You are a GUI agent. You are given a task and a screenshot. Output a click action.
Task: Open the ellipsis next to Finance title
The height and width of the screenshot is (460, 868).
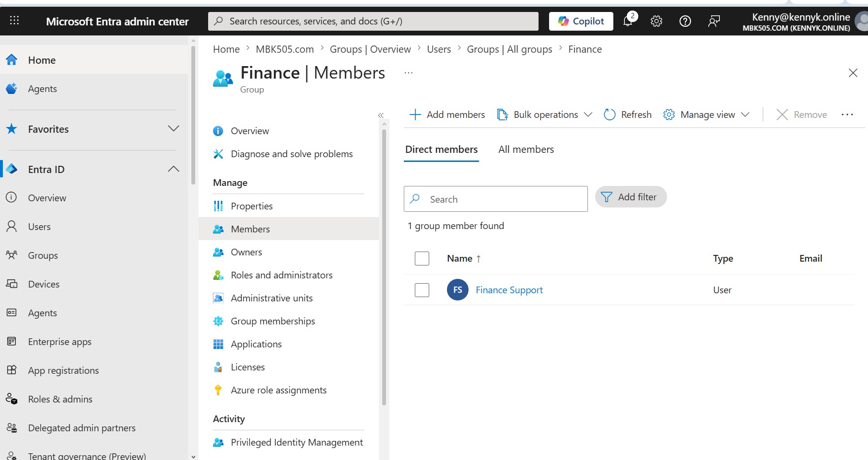[409, 73]
